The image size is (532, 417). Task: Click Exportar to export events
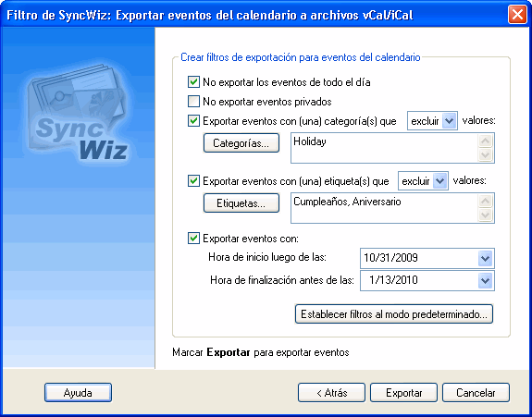tap(403, 393)
